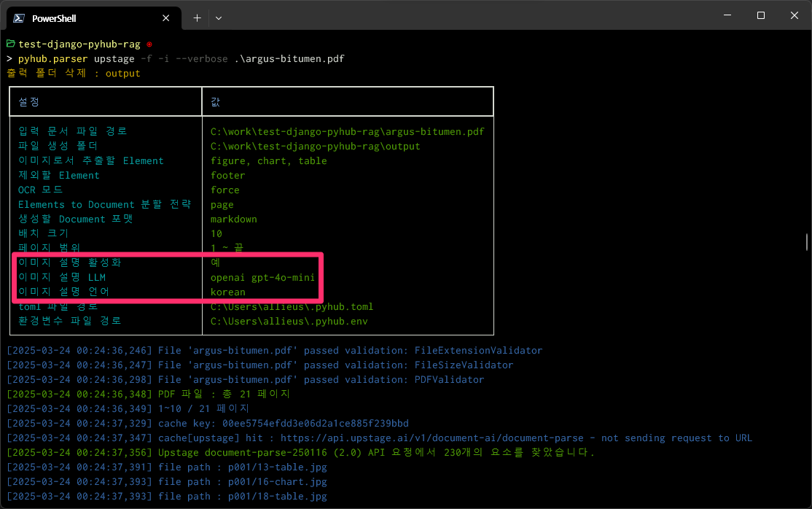Click the red status dot after test-django-pyhub-rag
This screenshot has width=812, height=509.
tap(149, 44)
